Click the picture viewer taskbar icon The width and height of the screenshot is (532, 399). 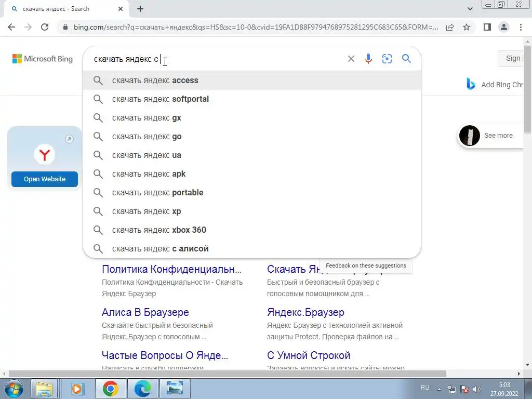click(175, 389)
